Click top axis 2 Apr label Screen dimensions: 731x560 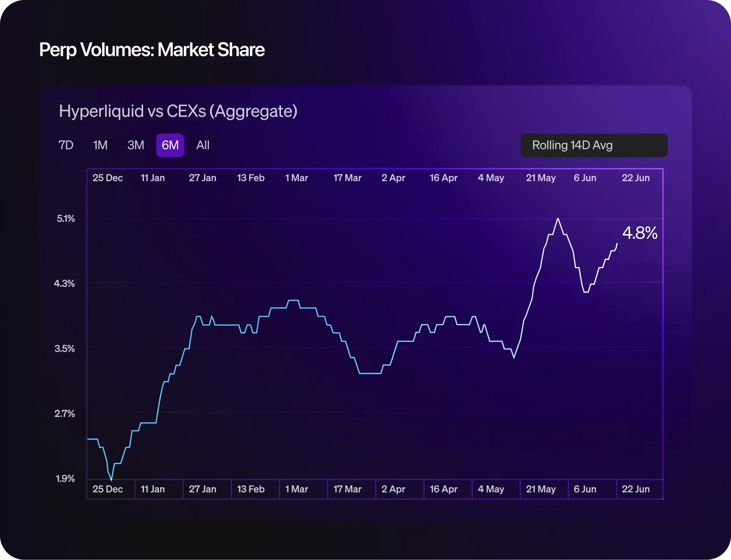393,178
